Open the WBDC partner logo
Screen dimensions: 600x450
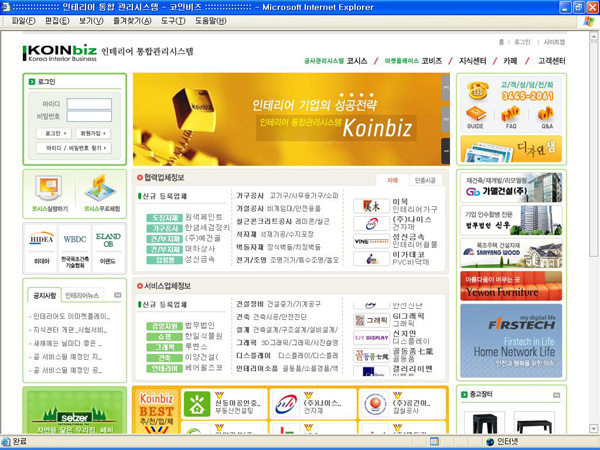coord(75,239)
